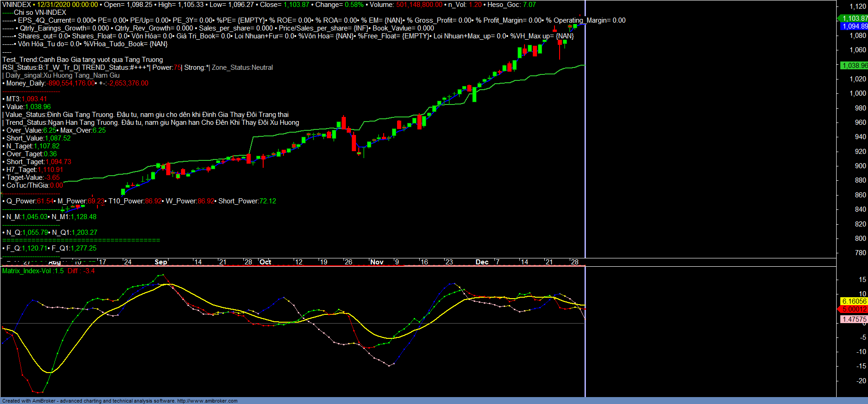Click the green 1,103.87 price axis marker
868x404 pixels.
(x=854, y=18)
